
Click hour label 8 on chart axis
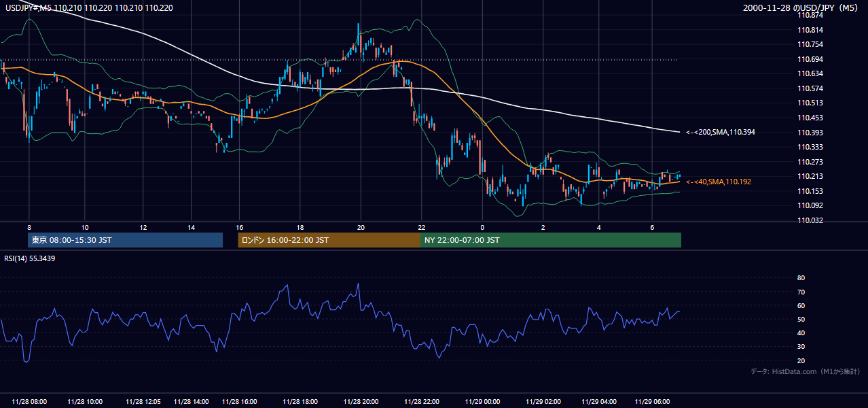click(29, 226)
